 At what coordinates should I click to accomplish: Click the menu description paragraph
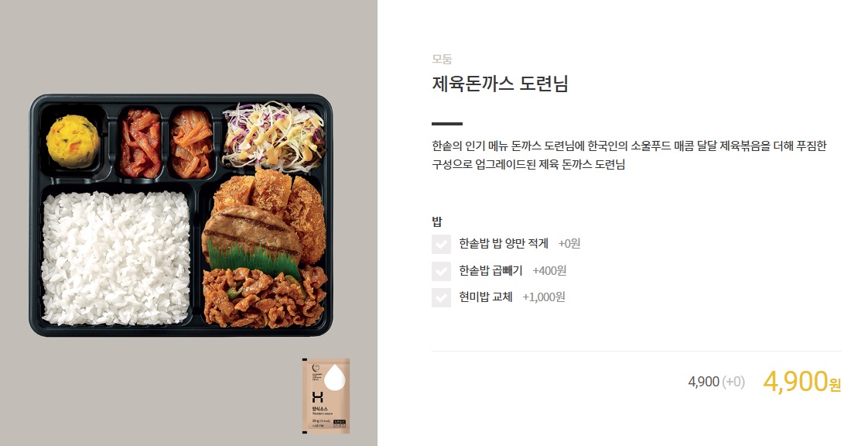[629, 155]
